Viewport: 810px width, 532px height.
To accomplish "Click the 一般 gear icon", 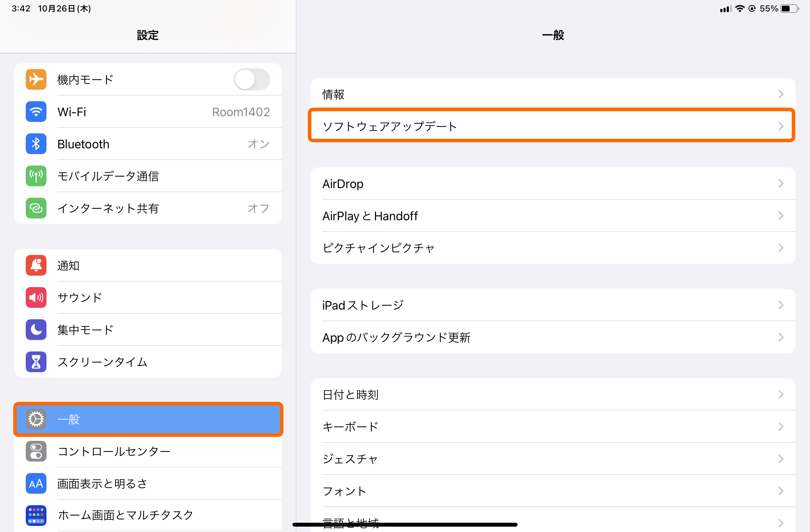I will point(36,419).
